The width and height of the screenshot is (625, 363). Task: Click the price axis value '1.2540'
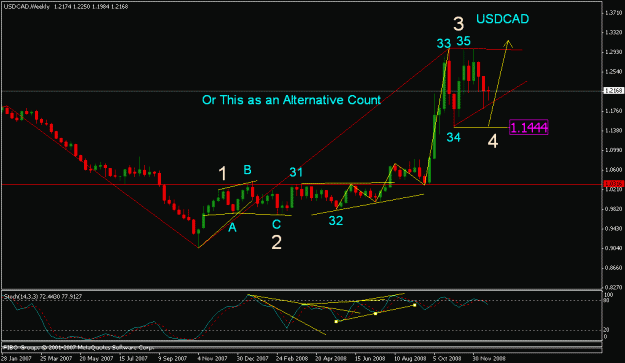[614, 72]
